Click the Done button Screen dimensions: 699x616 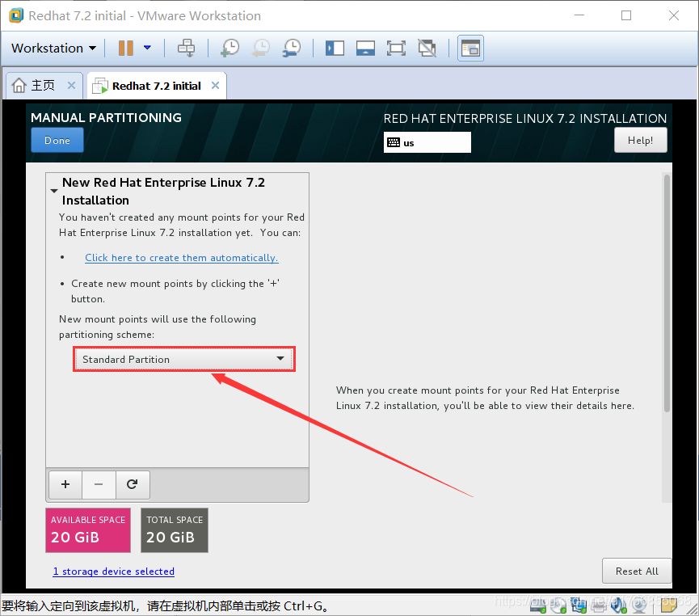[57, 140]
